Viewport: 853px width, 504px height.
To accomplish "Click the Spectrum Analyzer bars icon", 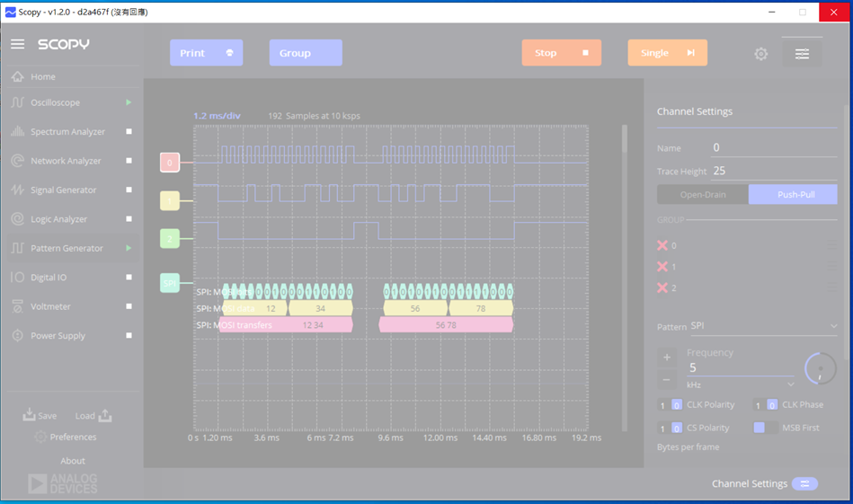I will (17, 131).
